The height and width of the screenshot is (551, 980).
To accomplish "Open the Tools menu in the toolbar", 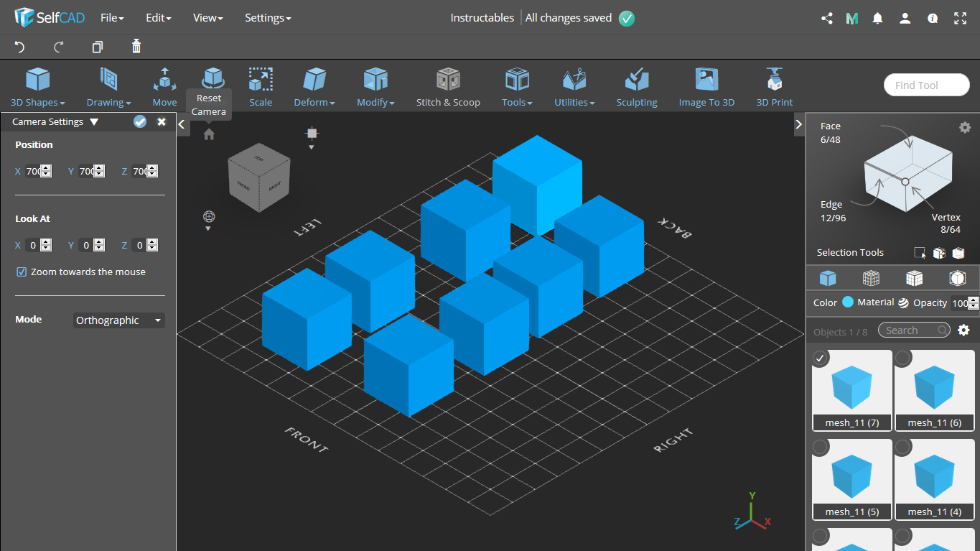I will (x=517, y=87).
